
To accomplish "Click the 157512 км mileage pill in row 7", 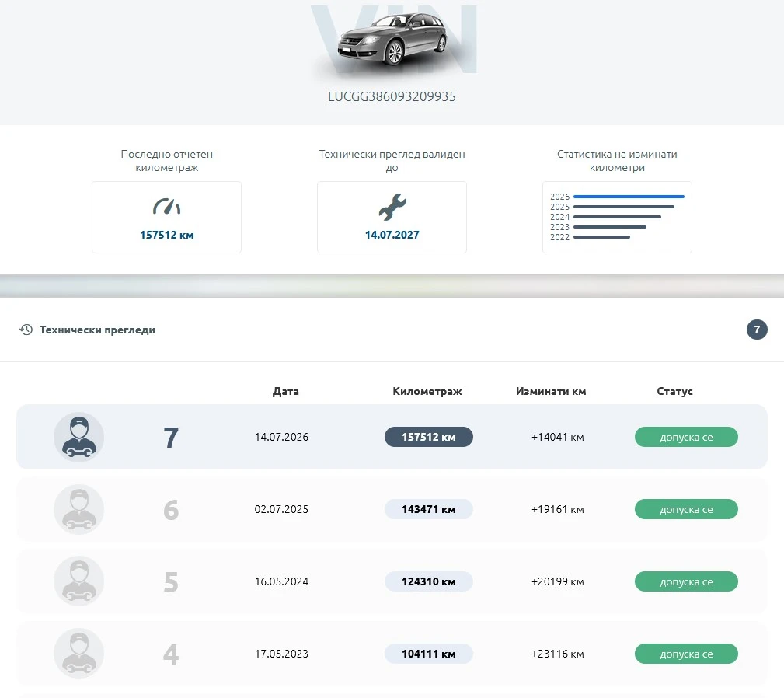I will [x=428, y=437].
